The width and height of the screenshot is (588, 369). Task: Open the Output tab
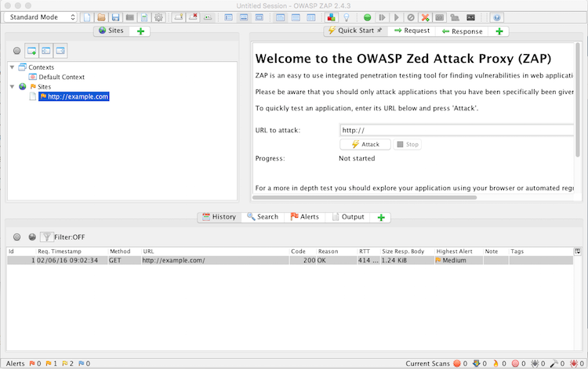pyautogui.click(x=348, y=217)
